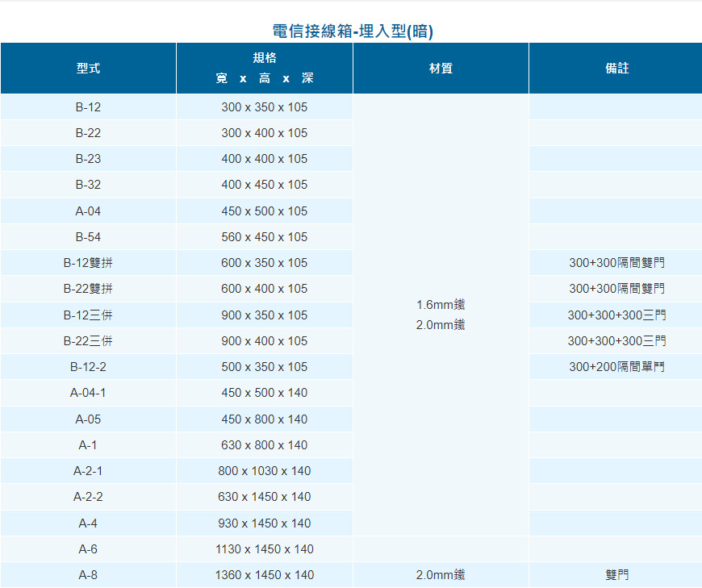Click the 300+200隔間單門 remark

point(616,367)
